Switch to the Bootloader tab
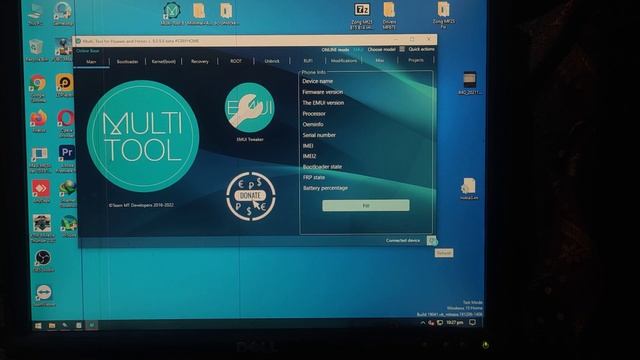The width and height of the screenshot is (640, 360). coord(127,62)
